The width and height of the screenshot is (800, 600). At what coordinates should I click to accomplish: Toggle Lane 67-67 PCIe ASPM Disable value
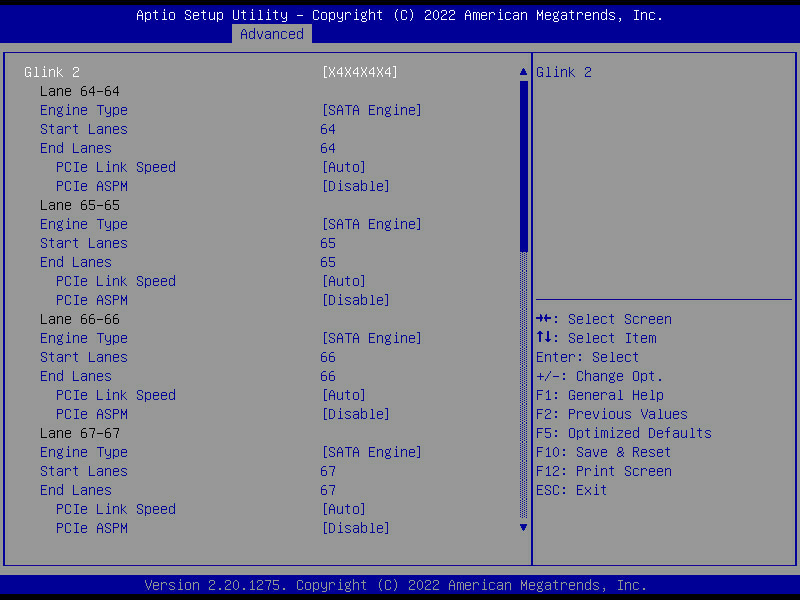tap(355, 528)
